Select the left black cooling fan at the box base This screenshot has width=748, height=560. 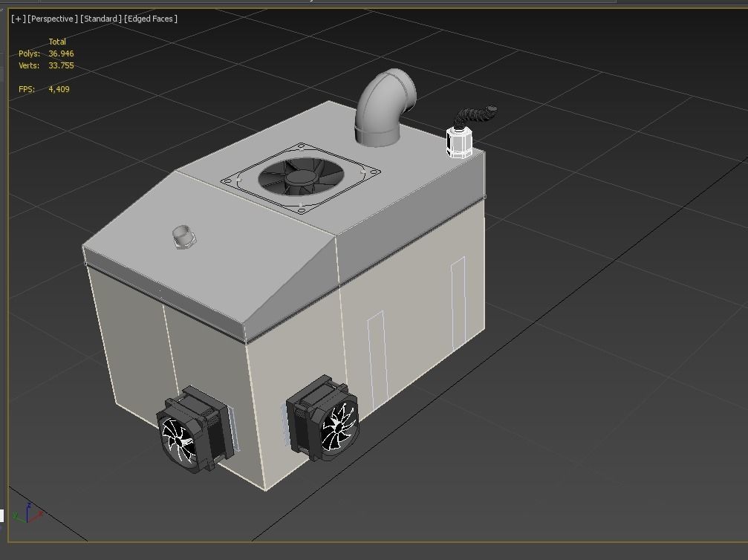click(x=197, y=430)
